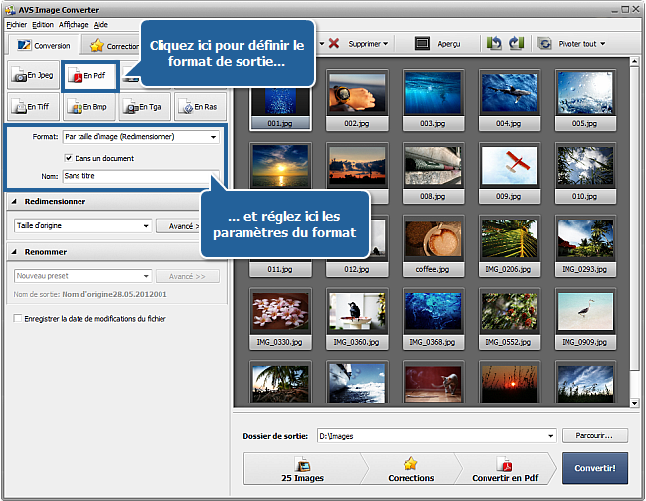The image size is (646, 501).
Task: Select the En Jpeg output format
Action: (x=32, y=76)
